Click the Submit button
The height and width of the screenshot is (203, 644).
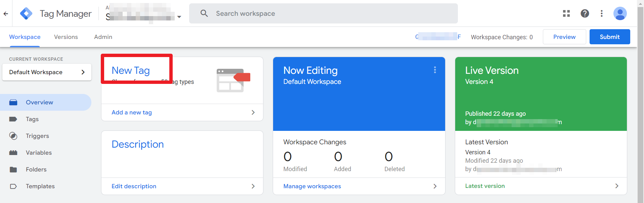pos(609,37)
